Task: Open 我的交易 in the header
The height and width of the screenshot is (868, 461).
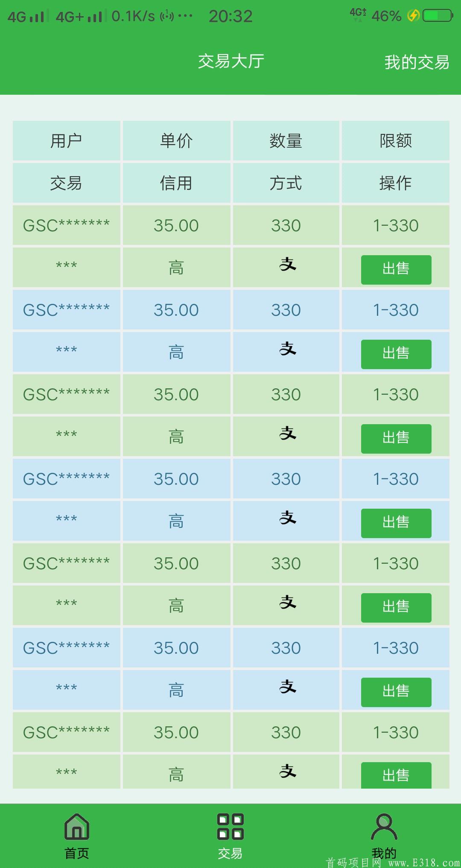Action: (417, 62)
